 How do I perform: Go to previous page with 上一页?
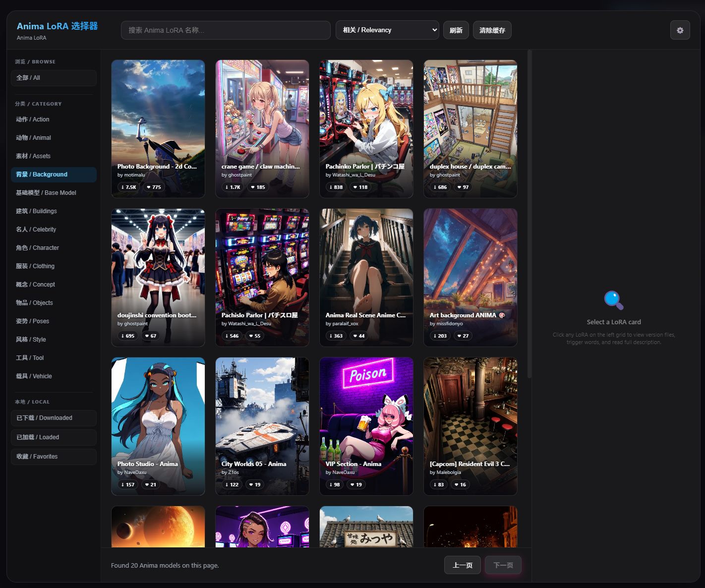click(x=463, y=565)
